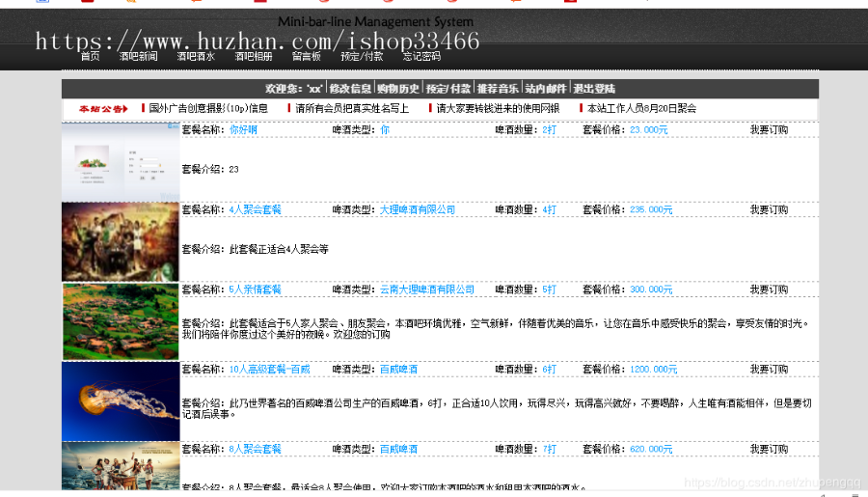This screenshot has width=868, height=497.
Task: Open announcement 国外广告创意摄影(10p)信息
Action: pos(208,109)
